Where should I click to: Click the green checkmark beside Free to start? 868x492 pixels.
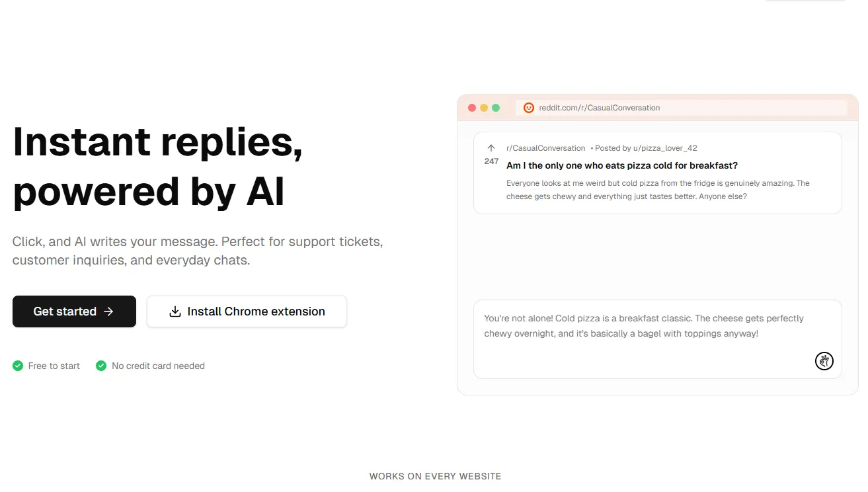(x=17, y=365)
